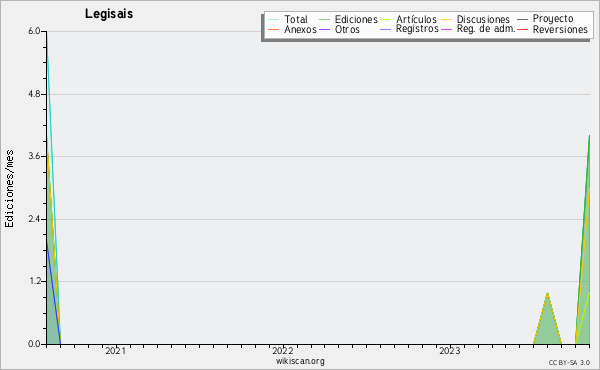Image resolution: width=600 pixels, height=370 pixels.
Task: Click the Registros legend label
Action: coord(417,29)
